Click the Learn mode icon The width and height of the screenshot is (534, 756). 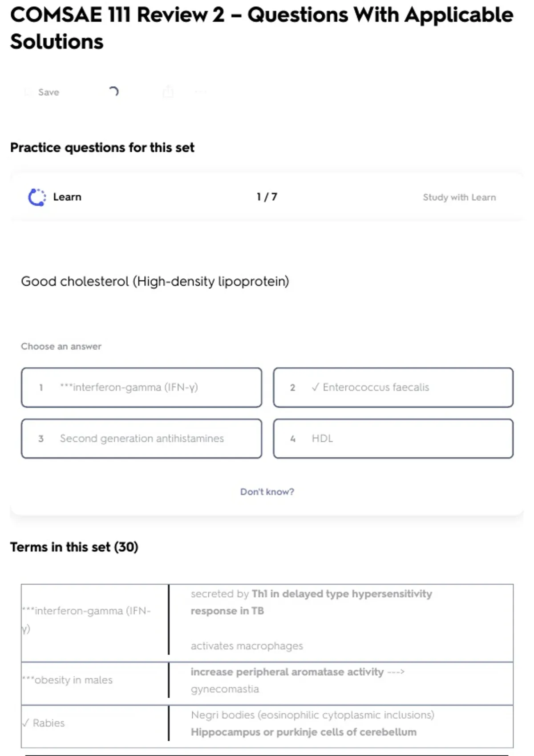37,197
